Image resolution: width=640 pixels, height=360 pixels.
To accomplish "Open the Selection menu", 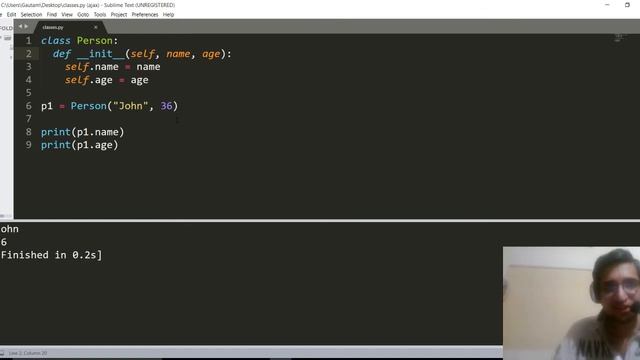I will 31,15.
